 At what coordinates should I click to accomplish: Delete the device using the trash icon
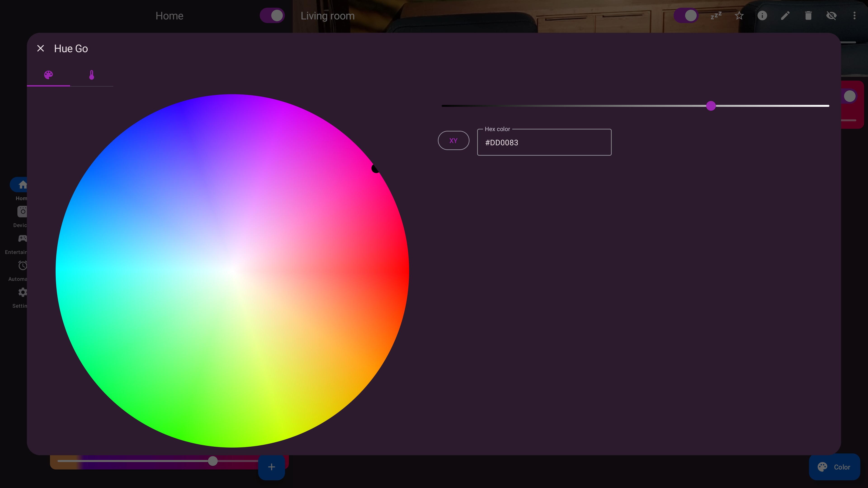point(808,16)
